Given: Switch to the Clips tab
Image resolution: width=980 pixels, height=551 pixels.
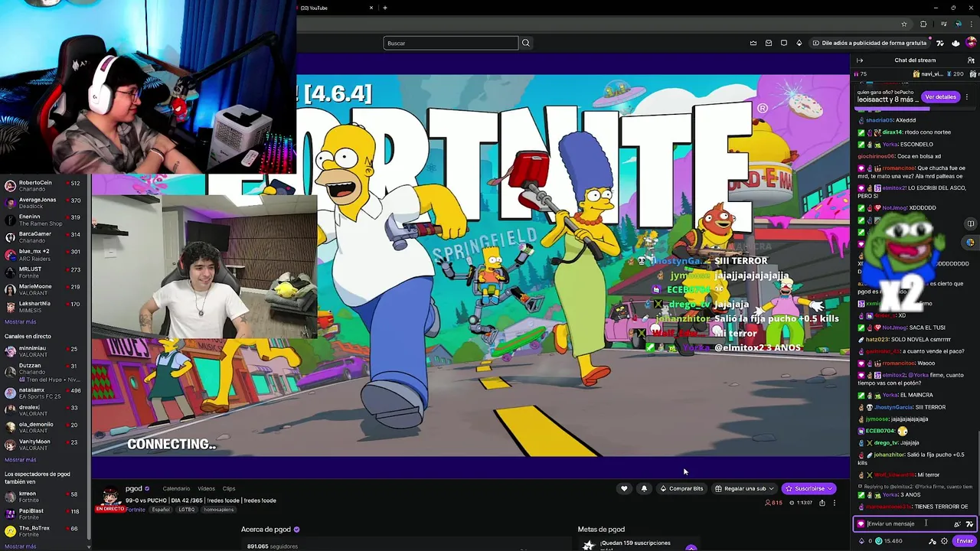Looking at the screenshot, I should 229,488.
